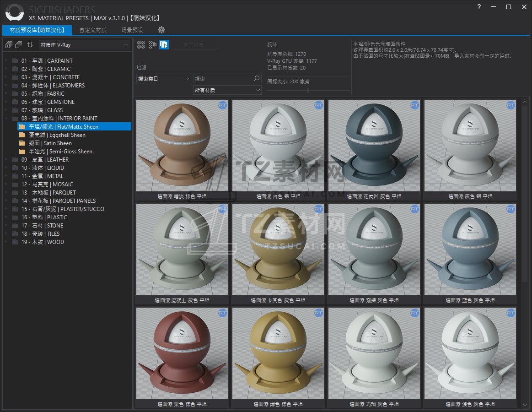Viewport: 532px width, 412px height.
Task: Select 06 GEMSTONE category
Action: click(48, 102)
